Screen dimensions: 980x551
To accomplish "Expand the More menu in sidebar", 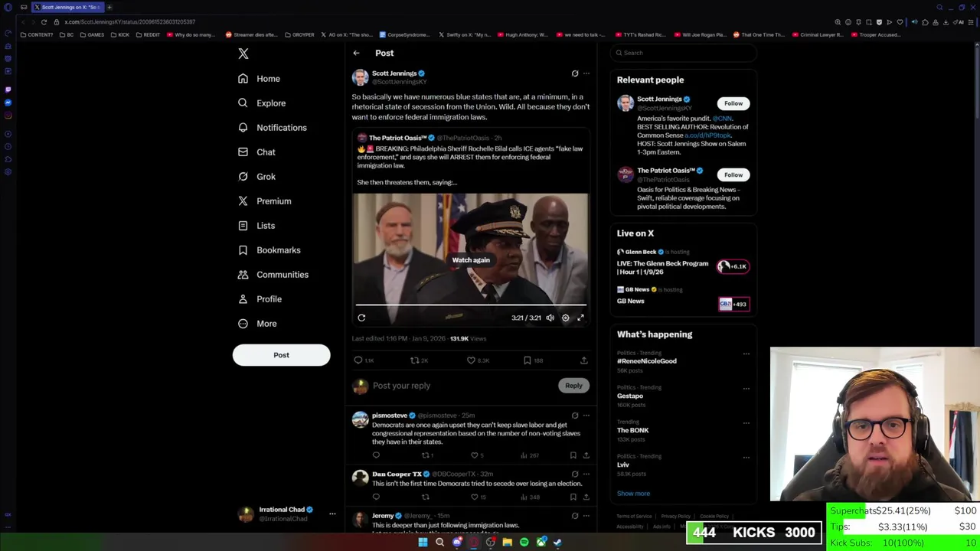I will click(257, 324).
